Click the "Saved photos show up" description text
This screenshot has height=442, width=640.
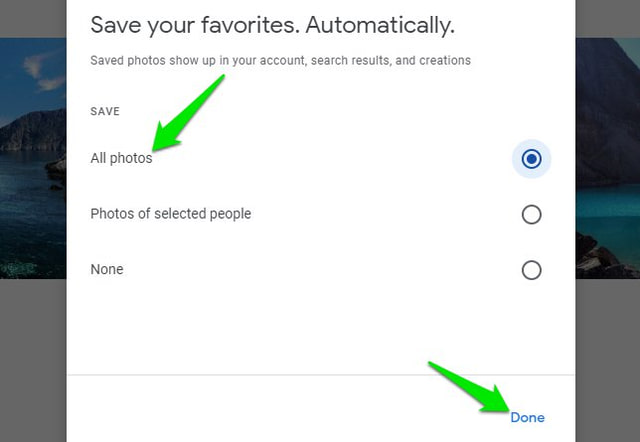[x=280, y=61]
